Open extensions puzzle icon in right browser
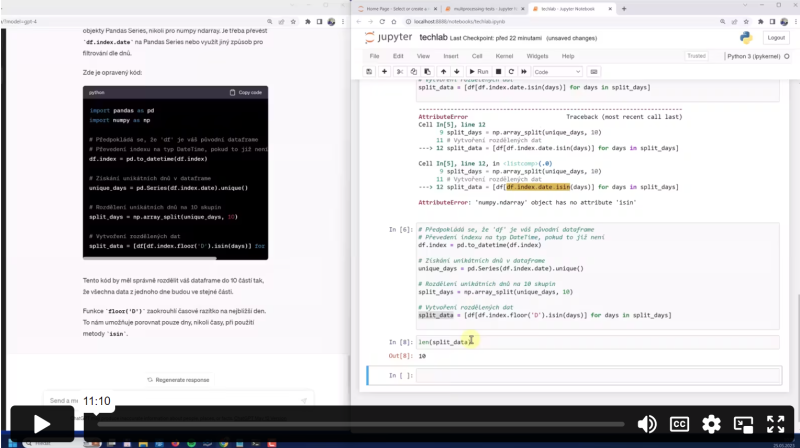800x448 pixels. (760, 21)
